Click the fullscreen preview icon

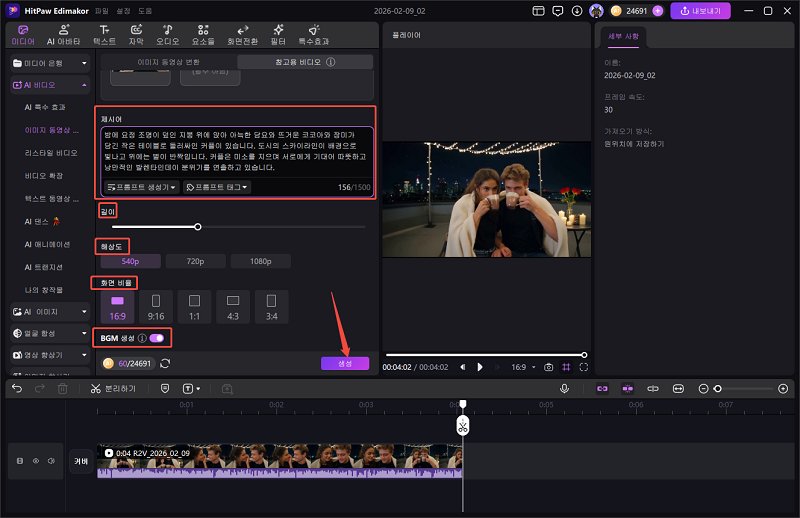point(584,367)
